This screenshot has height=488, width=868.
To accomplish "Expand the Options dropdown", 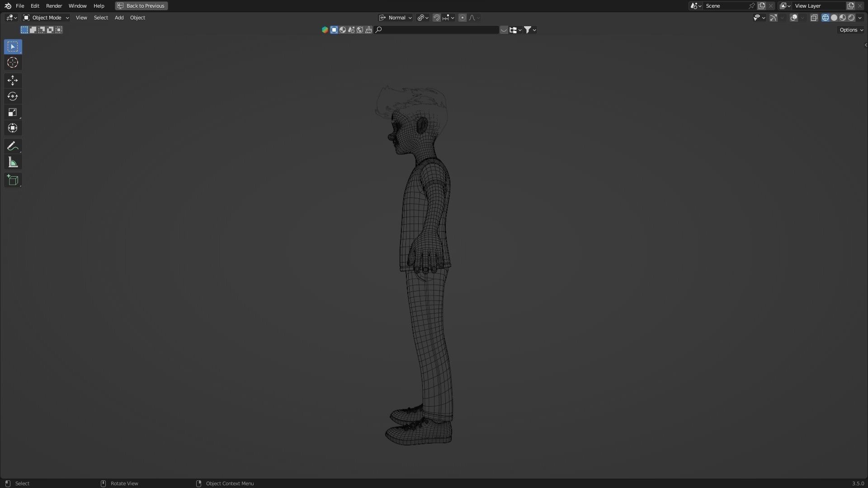I will tap(851, 30).
